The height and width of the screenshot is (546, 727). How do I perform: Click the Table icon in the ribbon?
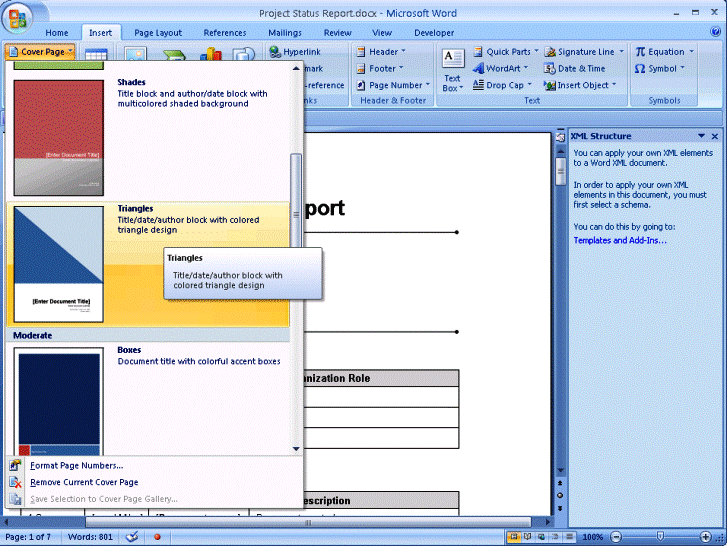click(96, 54)
